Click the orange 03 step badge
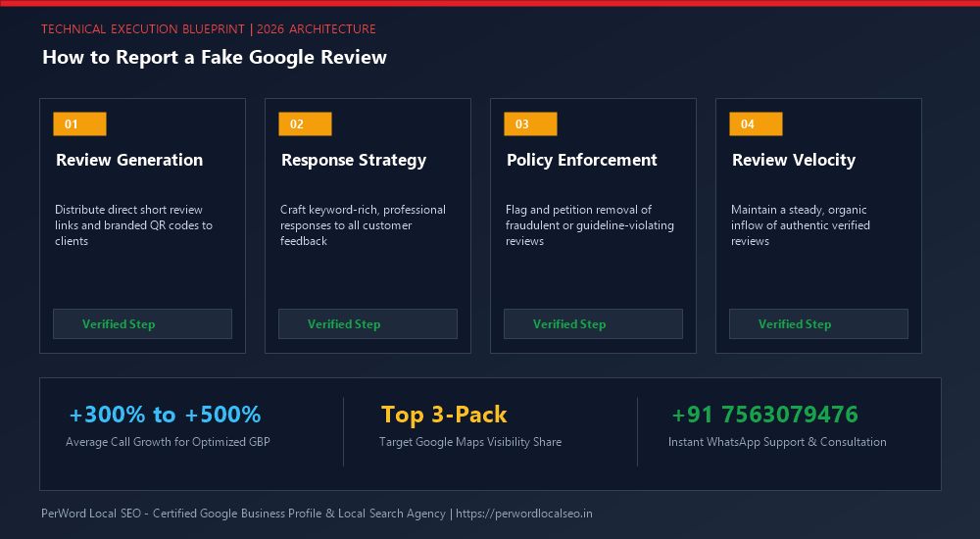 click(x=530, y=123)
